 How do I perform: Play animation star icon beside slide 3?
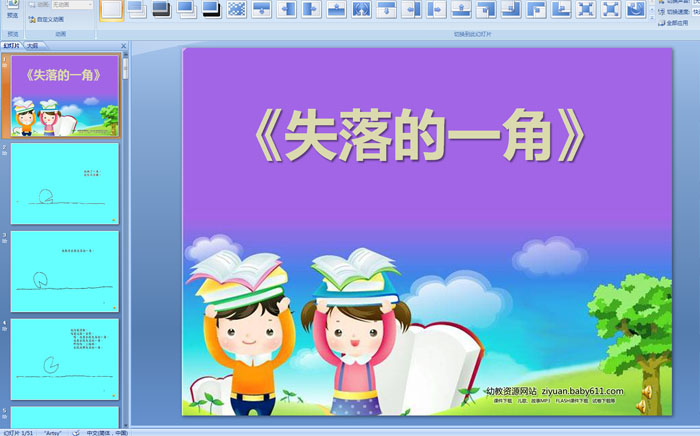pyautogui.click(x=5, y=241)
